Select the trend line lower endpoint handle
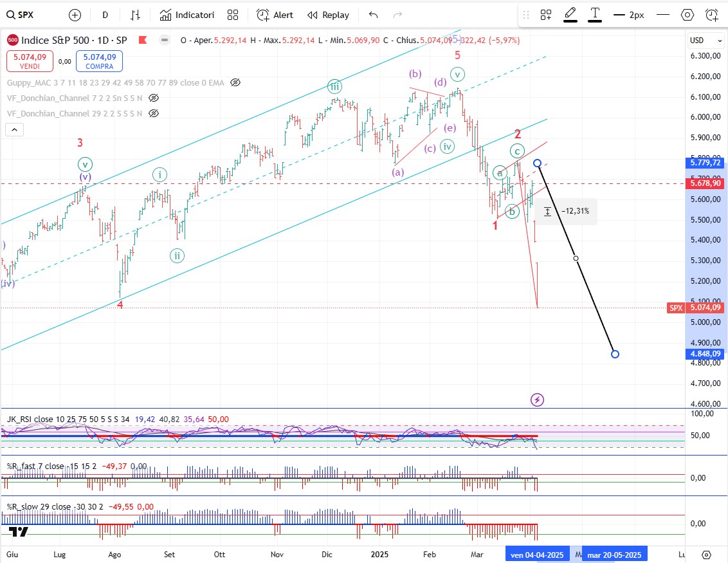 [615, 354]
